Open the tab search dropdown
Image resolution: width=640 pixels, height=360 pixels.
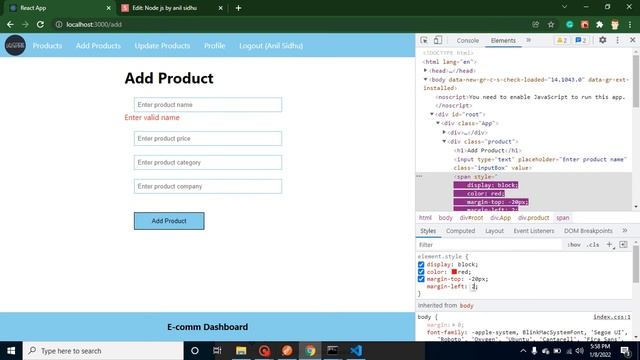[564, 7]
